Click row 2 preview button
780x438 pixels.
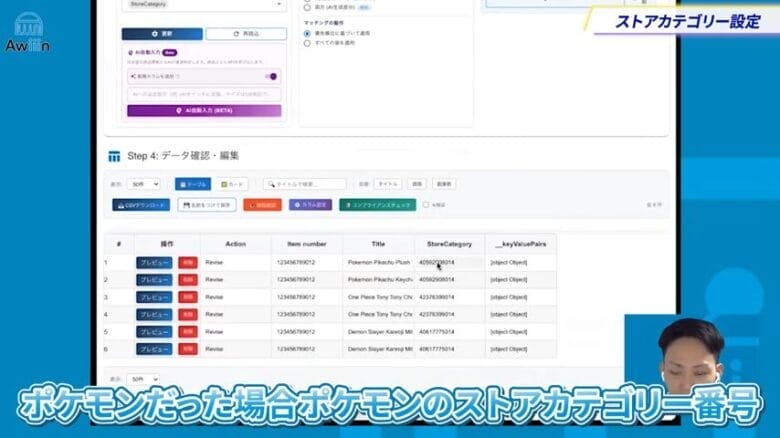click(x=154, y=280)
